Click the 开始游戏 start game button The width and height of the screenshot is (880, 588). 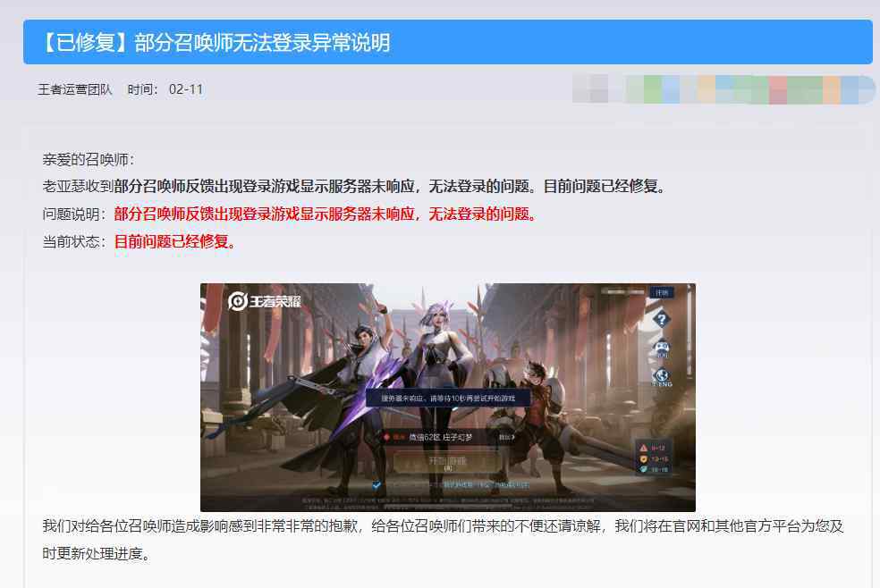pyautogui.click(x=448, y=462)
